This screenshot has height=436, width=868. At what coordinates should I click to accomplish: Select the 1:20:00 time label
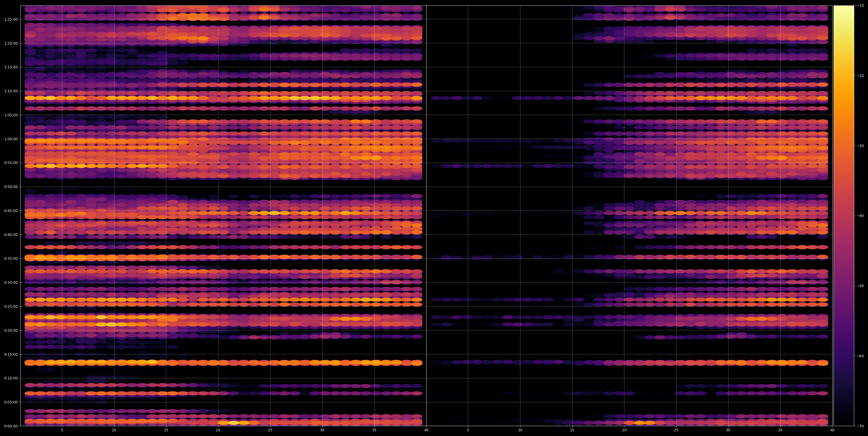11,43
